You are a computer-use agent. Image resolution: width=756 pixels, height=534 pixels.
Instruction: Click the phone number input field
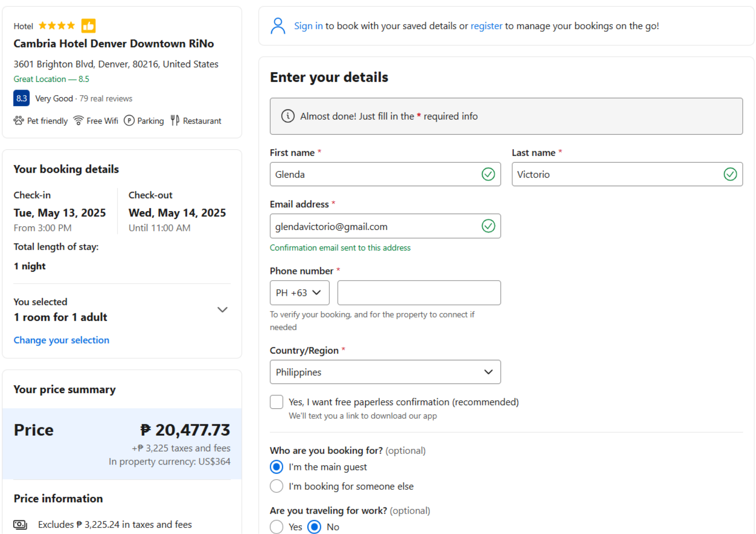(x=419, y=293)
